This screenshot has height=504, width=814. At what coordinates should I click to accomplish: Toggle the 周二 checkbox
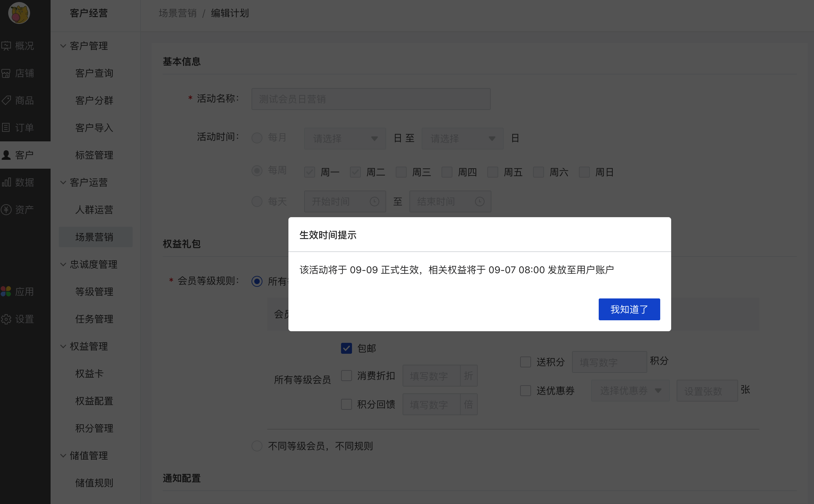pyautogui.click(x=355, y=172)
